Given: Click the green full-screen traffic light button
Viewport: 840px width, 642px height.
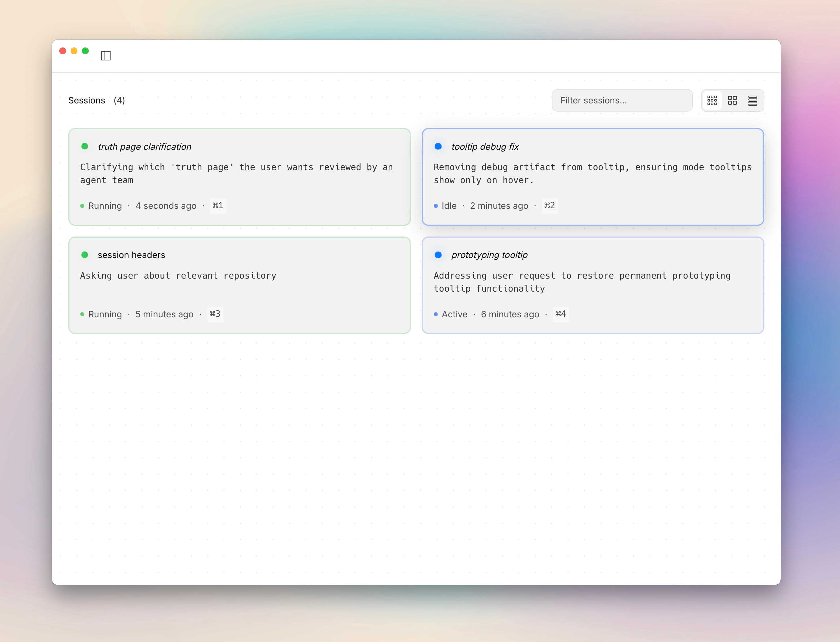Looking at the screenshot, I should point(85,51).
